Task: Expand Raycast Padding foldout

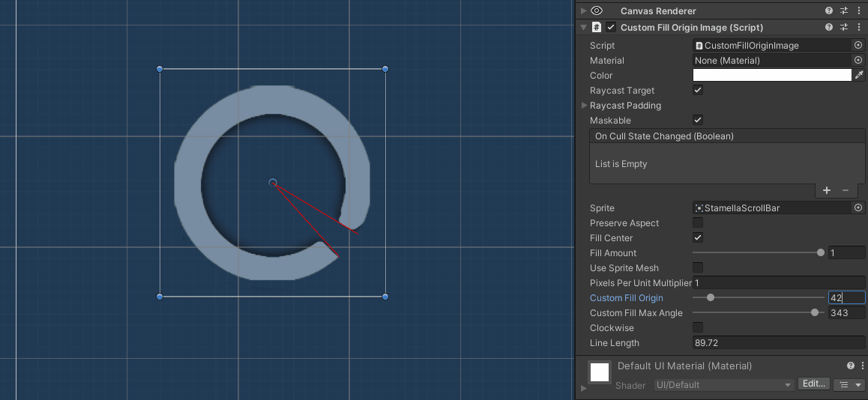Action: click(x=584, y=105)
